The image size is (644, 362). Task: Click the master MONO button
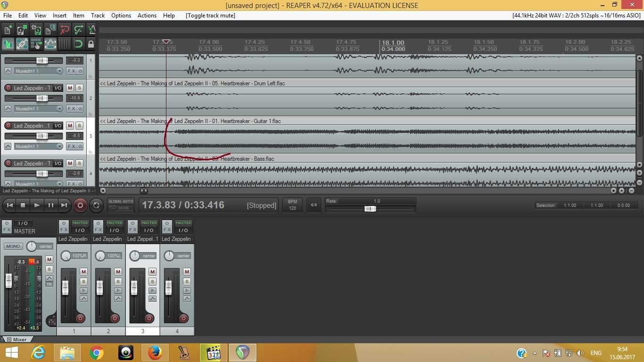point(13,246)
